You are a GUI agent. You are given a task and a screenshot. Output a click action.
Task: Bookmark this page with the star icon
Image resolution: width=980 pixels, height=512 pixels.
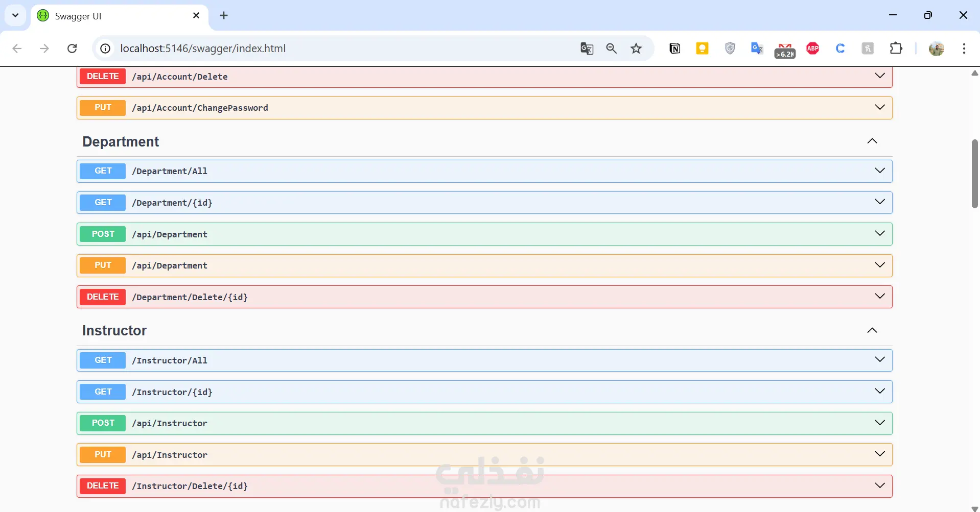point(636,48)
